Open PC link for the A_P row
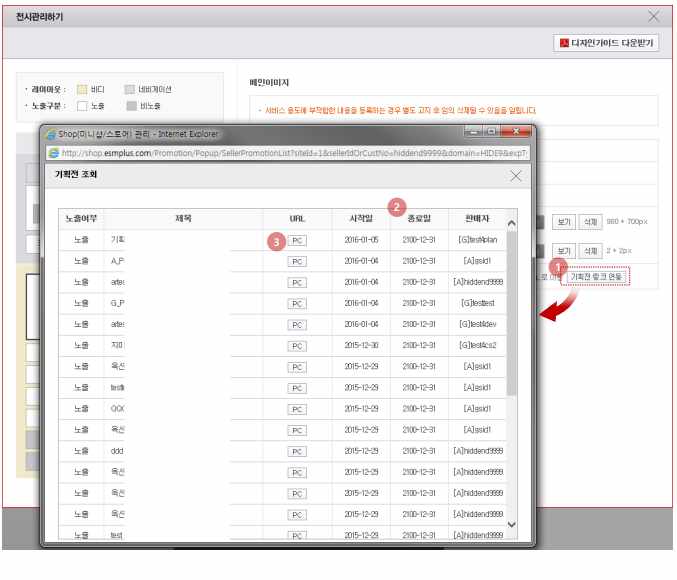Image resolution: width=677 pixels, height=580 pixels. tap(297, 262)
